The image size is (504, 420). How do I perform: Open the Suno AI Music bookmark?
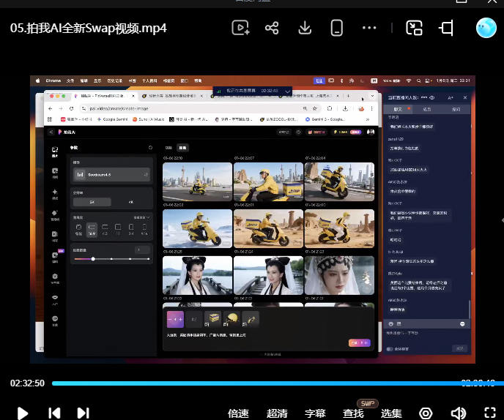(x=149, y=119)
